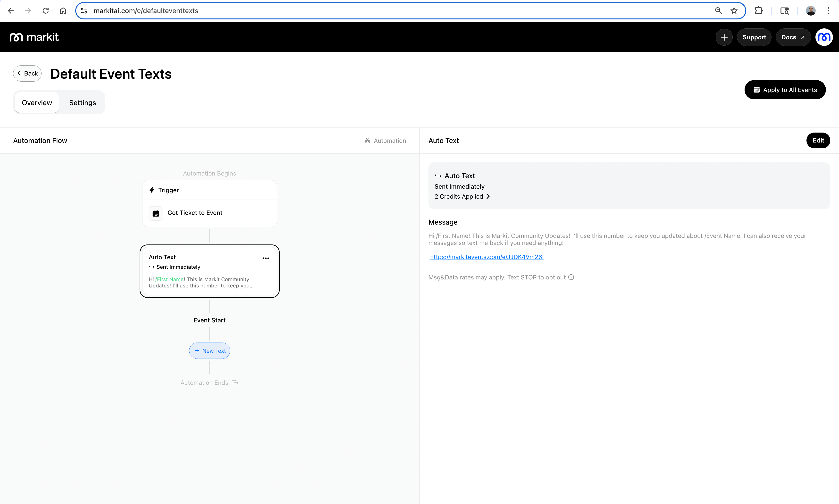View site information icon in address bar
The width and height of the screenshot is (839, 504).
point(84,11)
